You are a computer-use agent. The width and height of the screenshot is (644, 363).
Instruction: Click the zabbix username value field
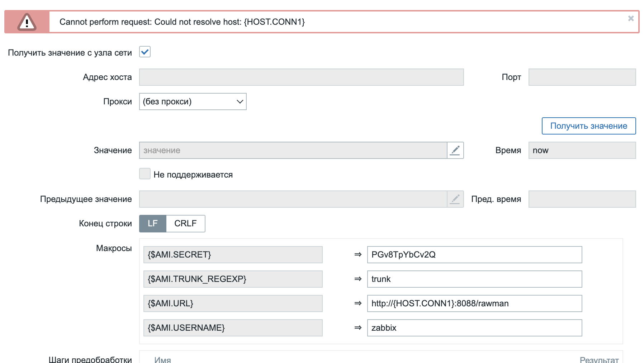(474, 328)
